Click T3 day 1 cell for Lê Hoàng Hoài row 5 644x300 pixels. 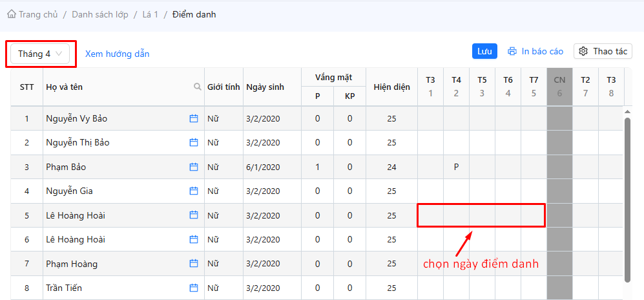[430, 215]
